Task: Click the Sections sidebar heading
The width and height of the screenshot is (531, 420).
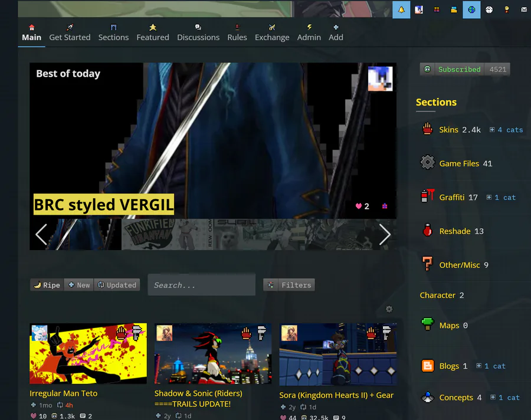Action: click(436, 102)
